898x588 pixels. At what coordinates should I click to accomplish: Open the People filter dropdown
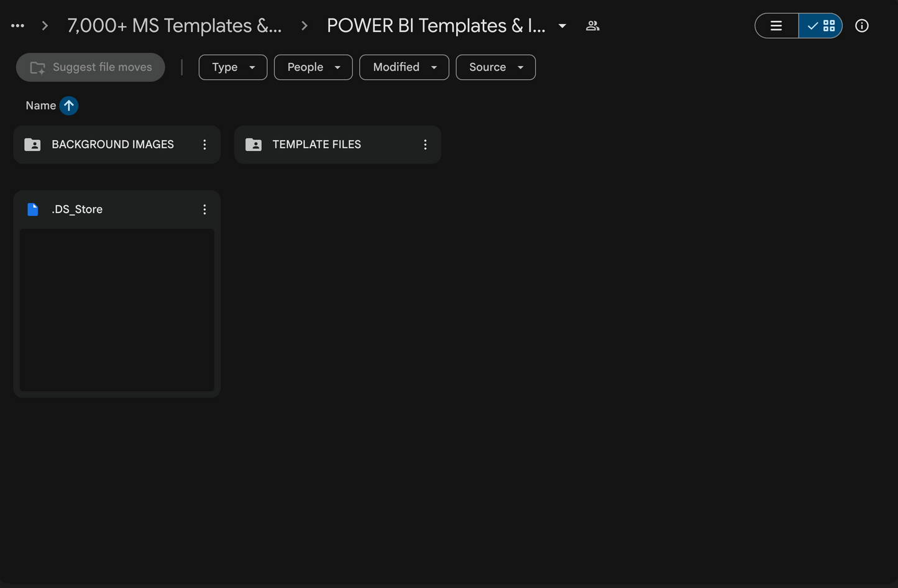313,67
